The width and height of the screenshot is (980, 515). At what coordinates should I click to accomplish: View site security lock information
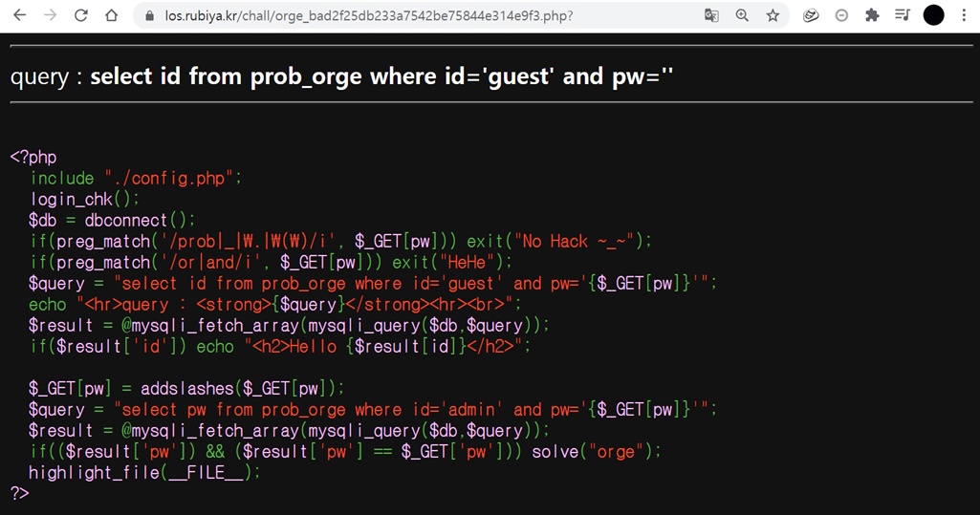[x=149, y=16]
